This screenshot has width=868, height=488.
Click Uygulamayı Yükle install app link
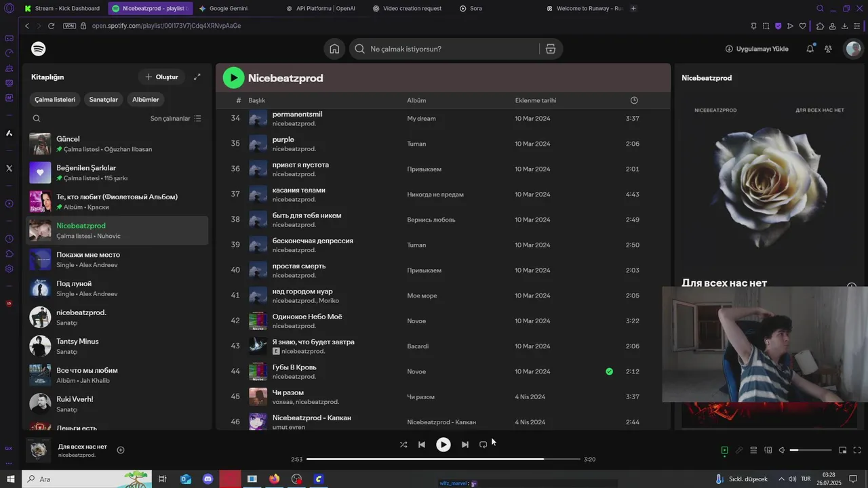pos(757,49)
